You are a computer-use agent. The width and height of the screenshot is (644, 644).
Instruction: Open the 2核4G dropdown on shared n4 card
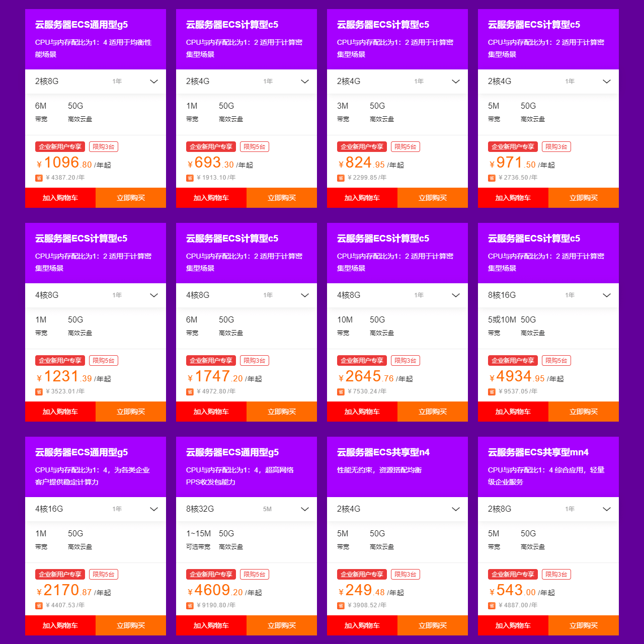point(397,509)
